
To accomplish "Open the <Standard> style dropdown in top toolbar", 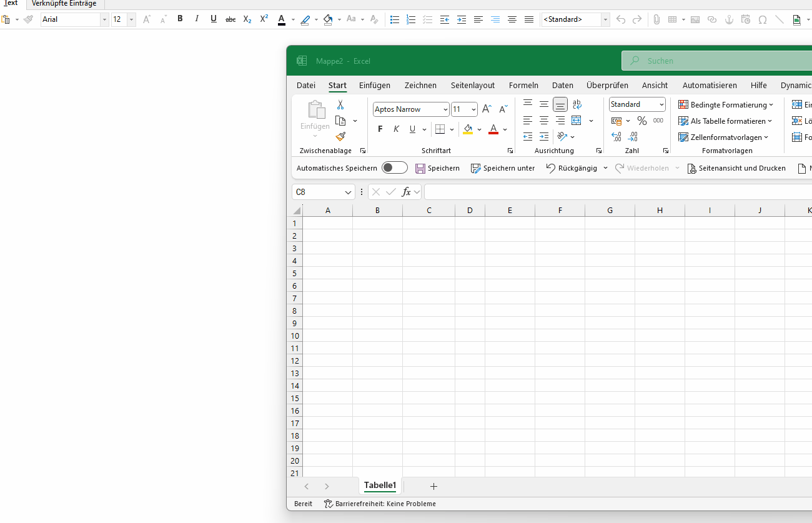I will click(605, 19).
